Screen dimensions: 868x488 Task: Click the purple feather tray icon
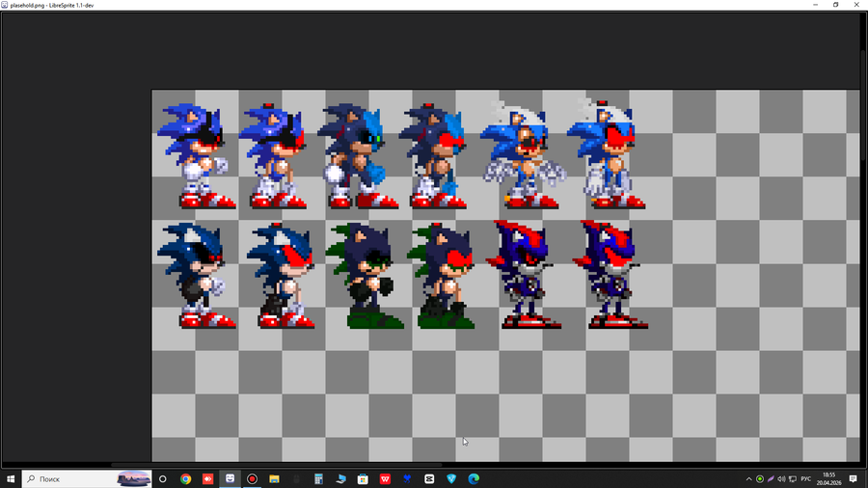[771, 479]
